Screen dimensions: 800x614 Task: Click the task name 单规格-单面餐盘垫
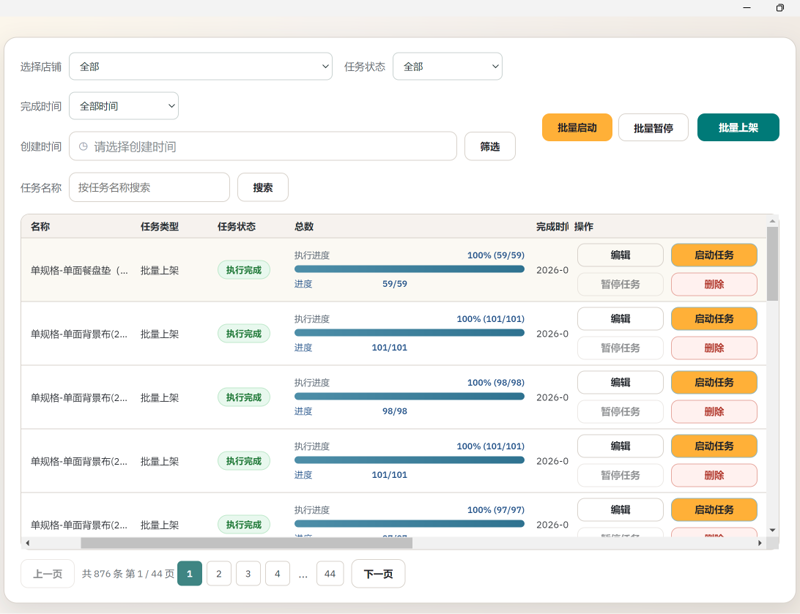pos(79,271)
